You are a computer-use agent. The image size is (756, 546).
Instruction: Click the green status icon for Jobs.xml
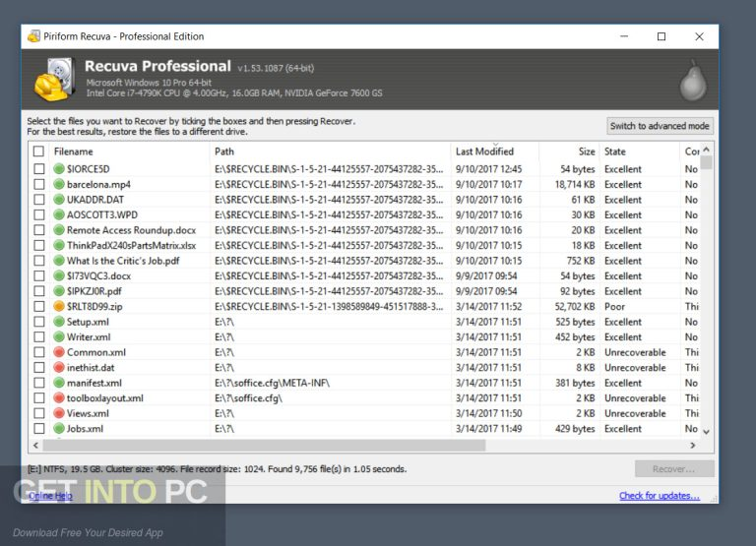(59, 429)
